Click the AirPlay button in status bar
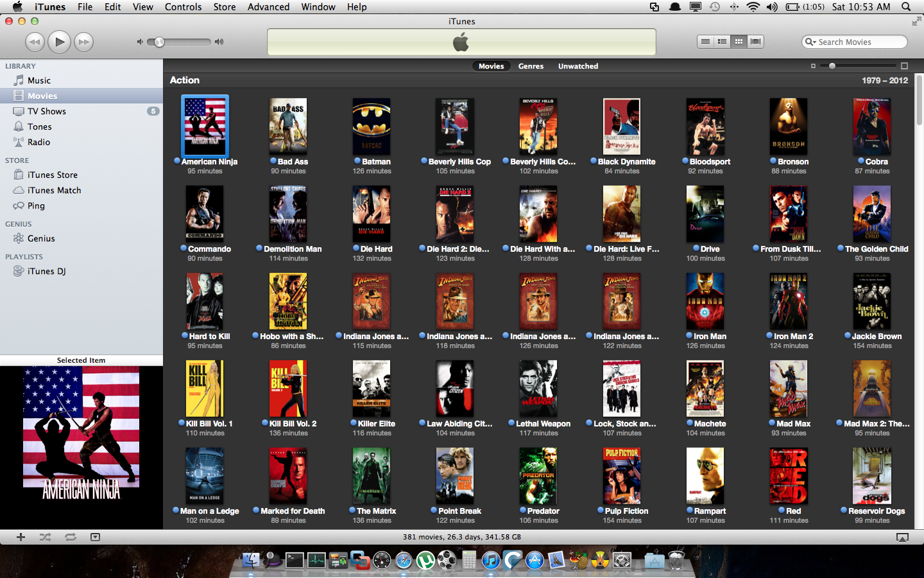The width and height of the screenshot is (924, 578). (902, 538)
